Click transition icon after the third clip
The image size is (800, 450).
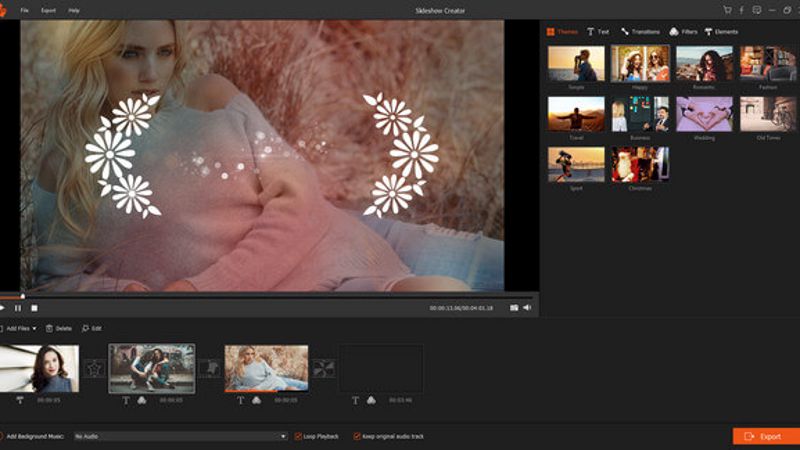324,368
